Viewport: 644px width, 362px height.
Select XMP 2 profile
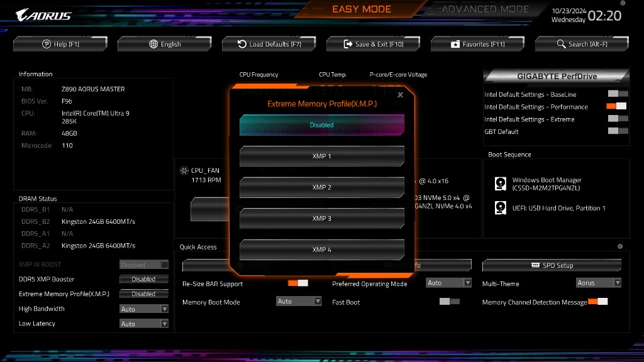[321, 187]
